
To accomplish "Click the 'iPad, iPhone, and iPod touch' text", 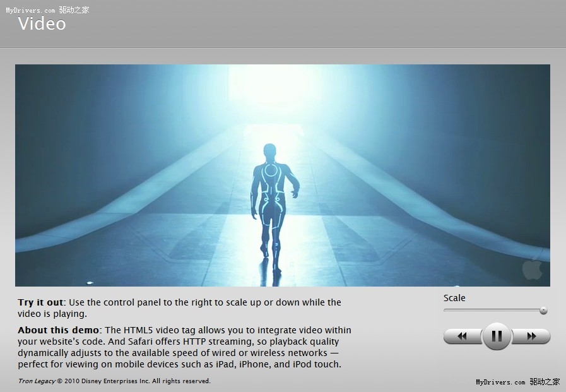I will [278, 364].
